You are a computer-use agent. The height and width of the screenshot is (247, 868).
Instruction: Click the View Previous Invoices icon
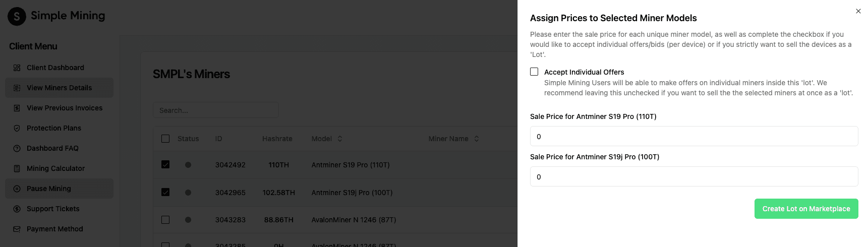(17, 108)
